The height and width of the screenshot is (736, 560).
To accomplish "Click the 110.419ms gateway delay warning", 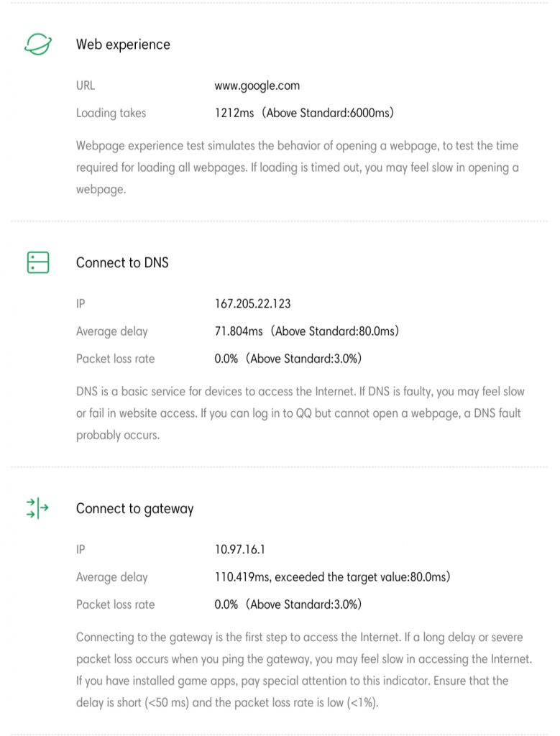I will tap(332, 577).
